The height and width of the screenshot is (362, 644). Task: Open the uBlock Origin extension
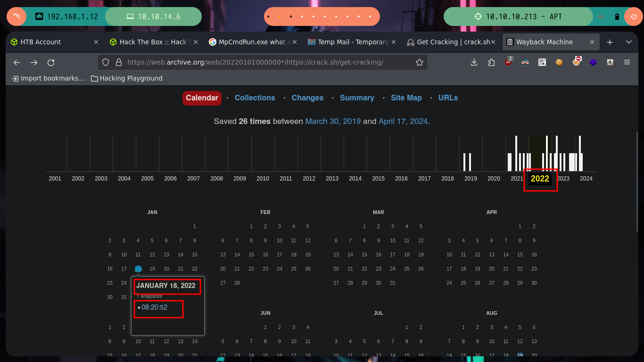509,62
